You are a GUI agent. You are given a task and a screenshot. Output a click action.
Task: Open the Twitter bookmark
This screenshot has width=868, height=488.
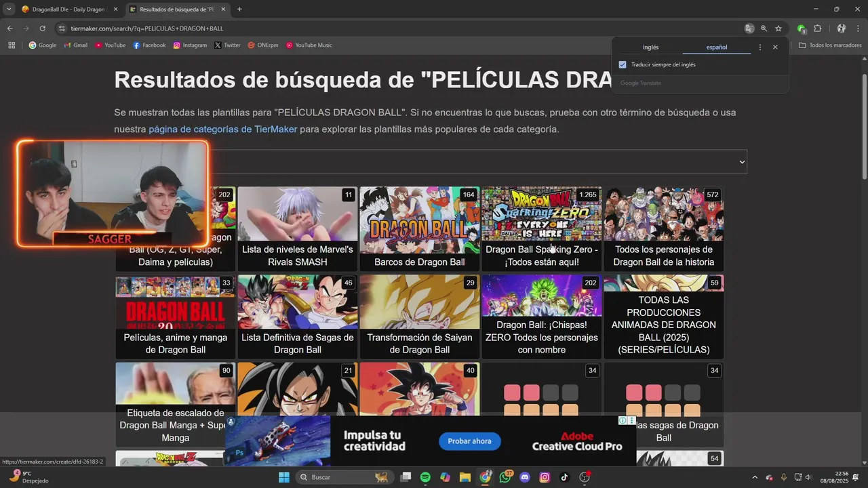[227, 45]
